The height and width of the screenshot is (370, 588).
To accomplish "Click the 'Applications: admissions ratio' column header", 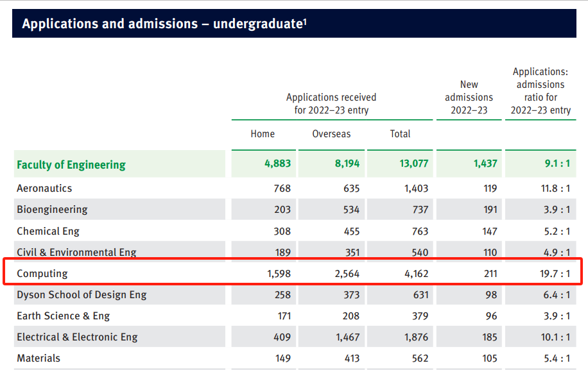I will click(540, 91).
